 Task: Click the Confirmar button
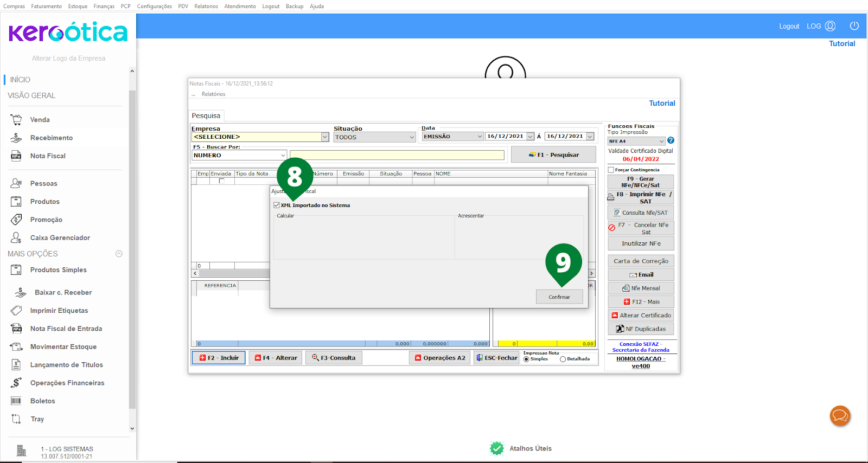point(559,297)
